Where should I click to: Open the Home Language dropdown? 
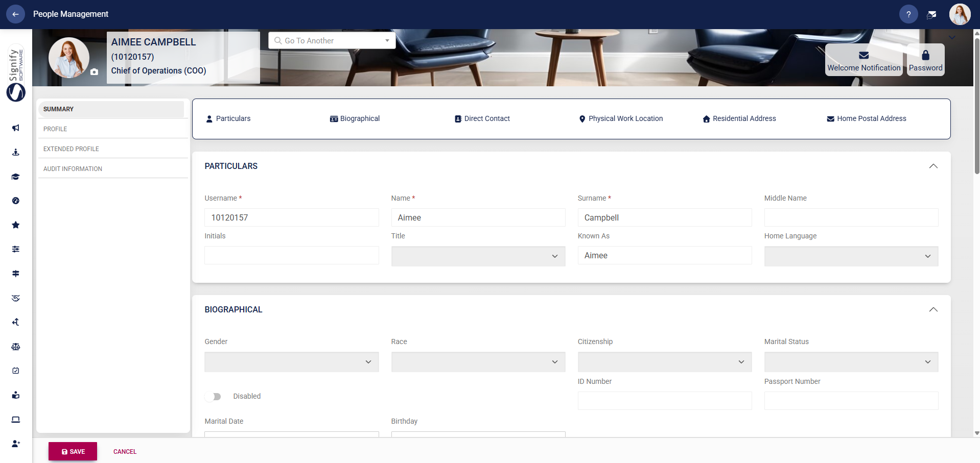click(x=850, y=256)
